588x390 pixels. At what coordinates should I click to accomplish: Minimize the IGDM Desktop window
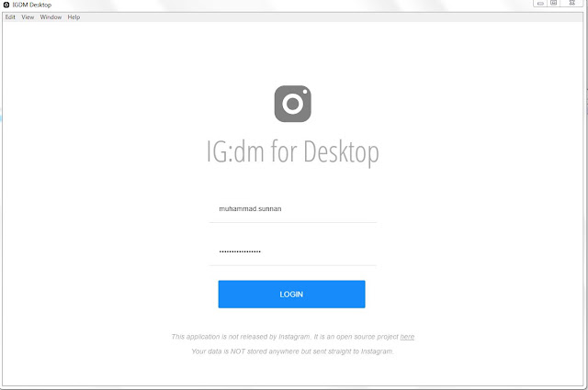pos(540,4)
